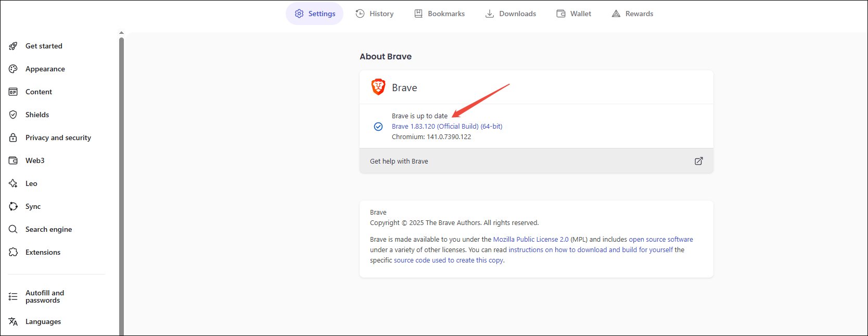Click the sidebar scrollbar up arrow
This screenshot has height=336, width=868.
[121, 33]
